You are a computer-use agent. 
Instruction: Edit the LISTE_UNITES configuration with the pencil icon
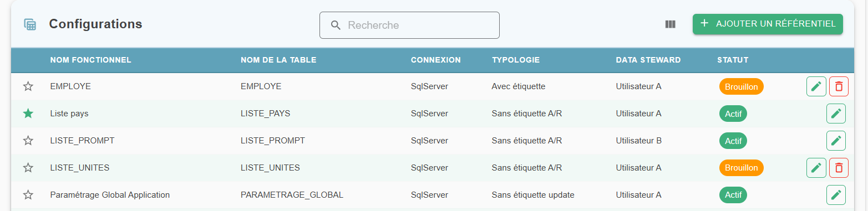coord(816,167)
